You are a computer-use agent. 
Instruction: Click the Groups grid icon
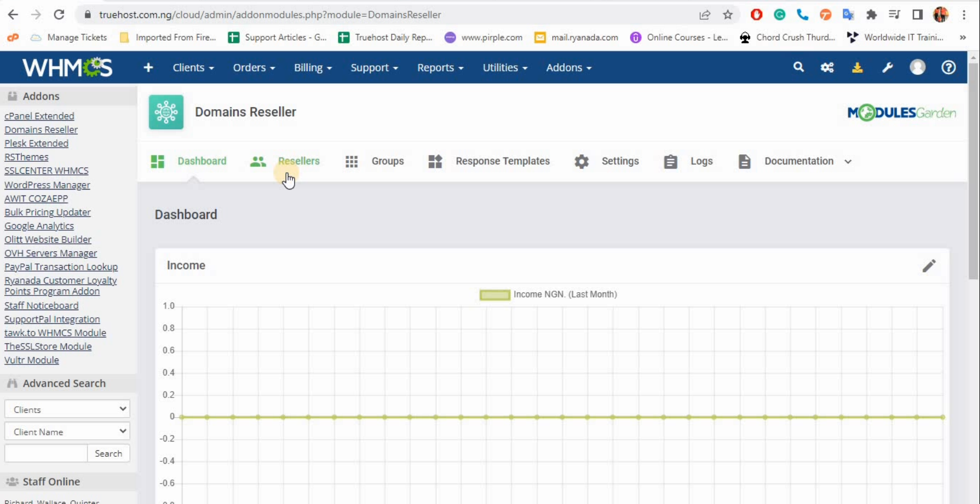(x=352, y=161)
